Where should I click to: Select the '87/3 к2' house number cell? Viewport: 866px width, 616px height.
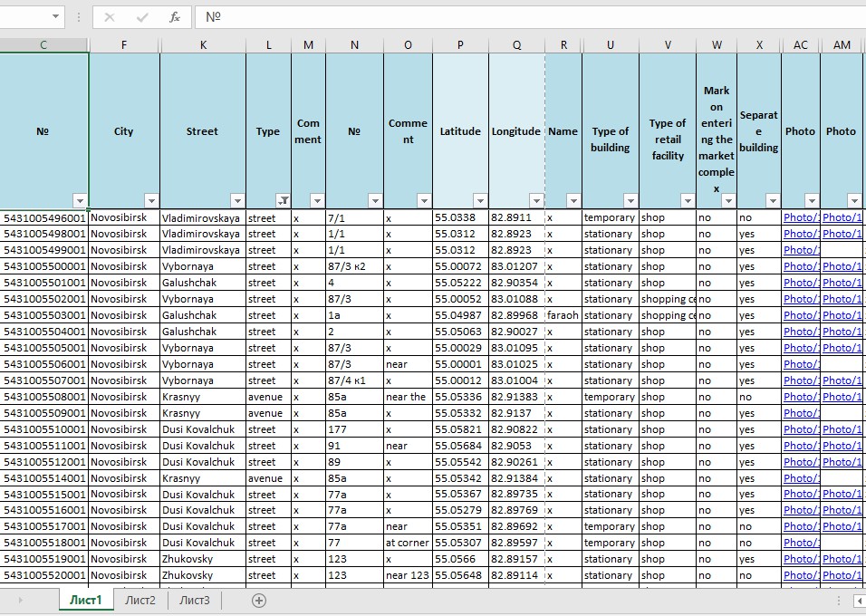tap(354, 266)
